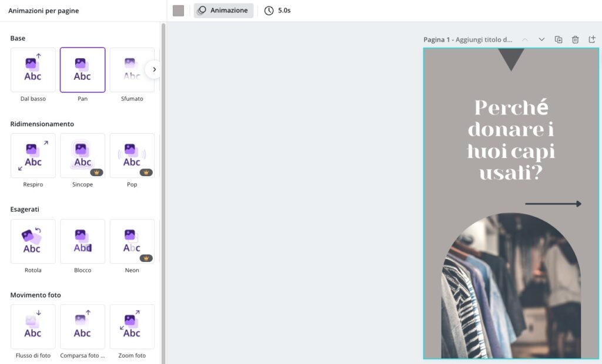The image size is (602, 364).
Task: Move page up with chevron
Action: [x=525, y=39]
